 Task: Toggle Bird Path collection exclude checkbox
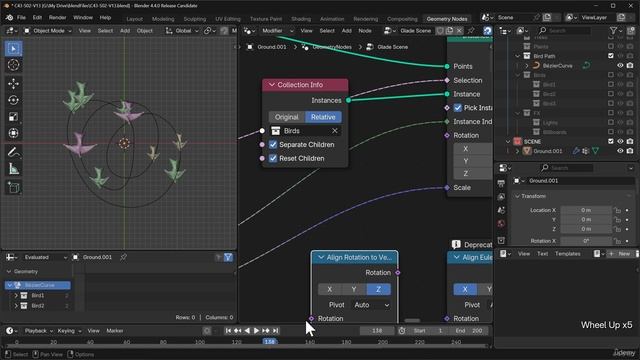(x=611, y=56)
